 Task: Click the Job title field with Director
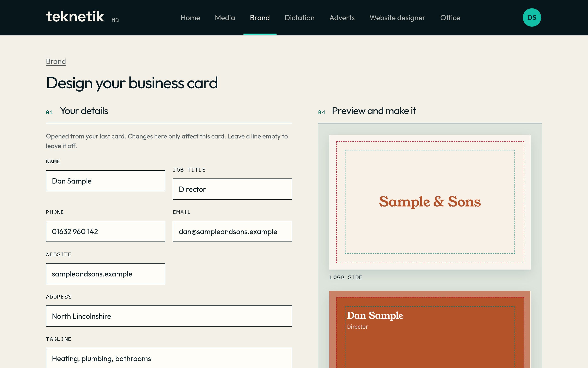232,189
